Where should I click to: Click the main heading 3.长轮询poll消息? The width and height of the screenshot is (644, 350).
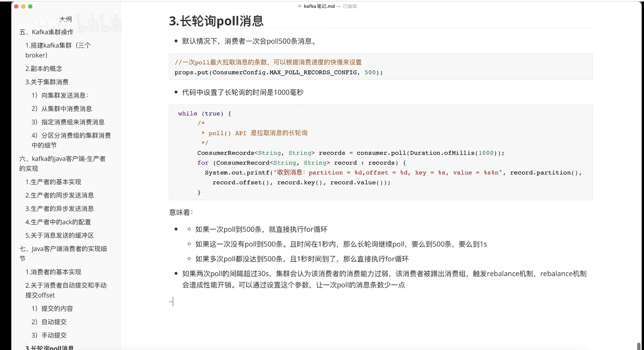click(x=216, y=21)
